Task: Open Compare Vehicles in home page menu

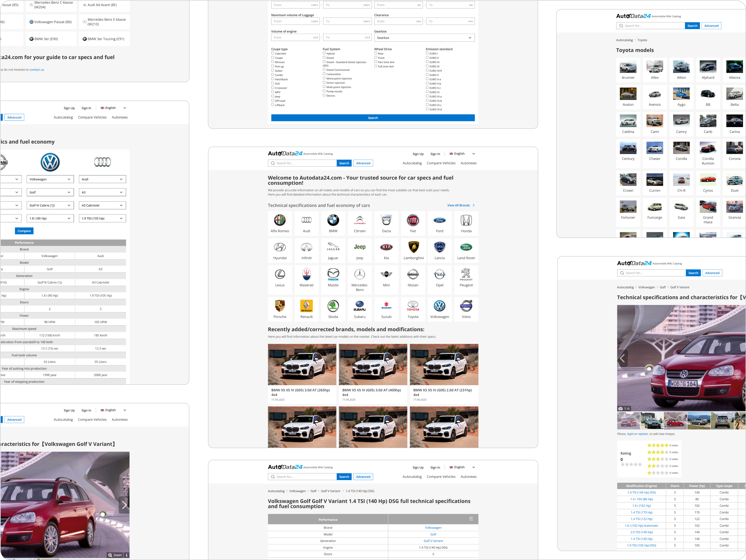Action: [441, 163]
